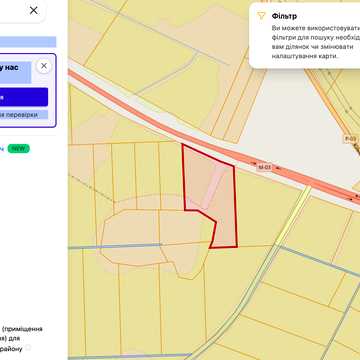Viewport: 360px width, 360px height.
Task: Click the P-03 road marker
Action: click(350, 139)
